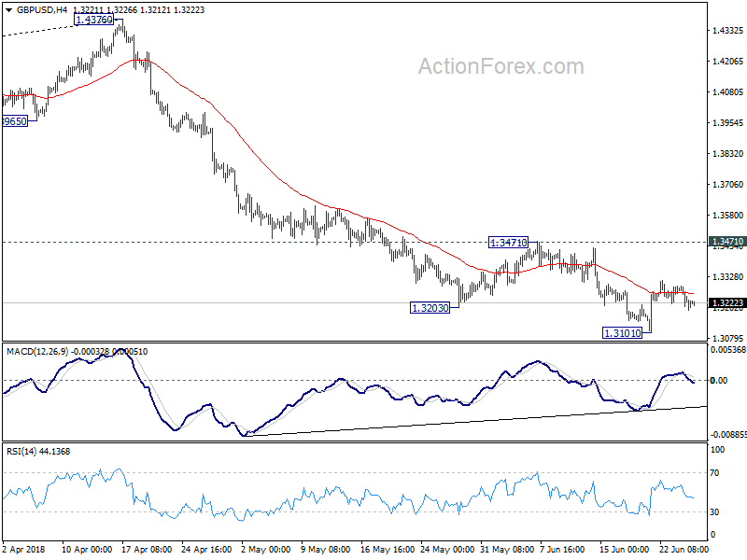
Task: Select the 1.34710 resistance label on chart
Action: (508, 243)
